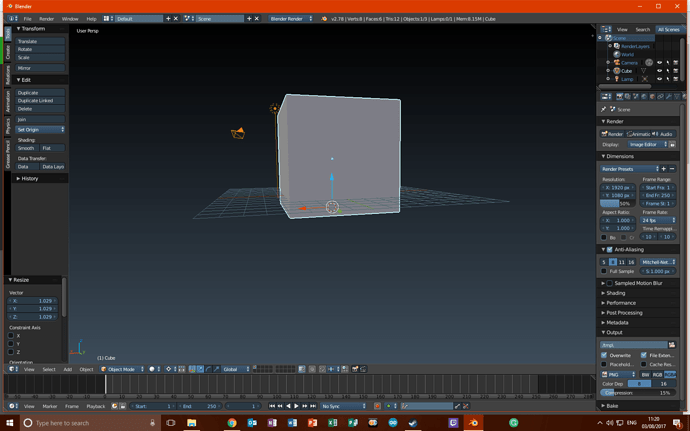Open the Render menu in top bar

pos(46,19)
